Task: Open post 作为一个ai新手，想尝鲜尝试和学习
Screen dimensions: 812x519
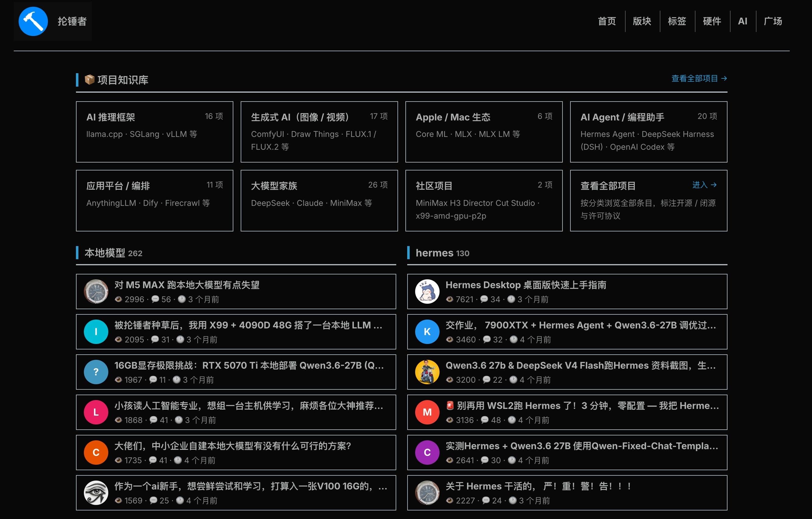Action: point(250,486)
